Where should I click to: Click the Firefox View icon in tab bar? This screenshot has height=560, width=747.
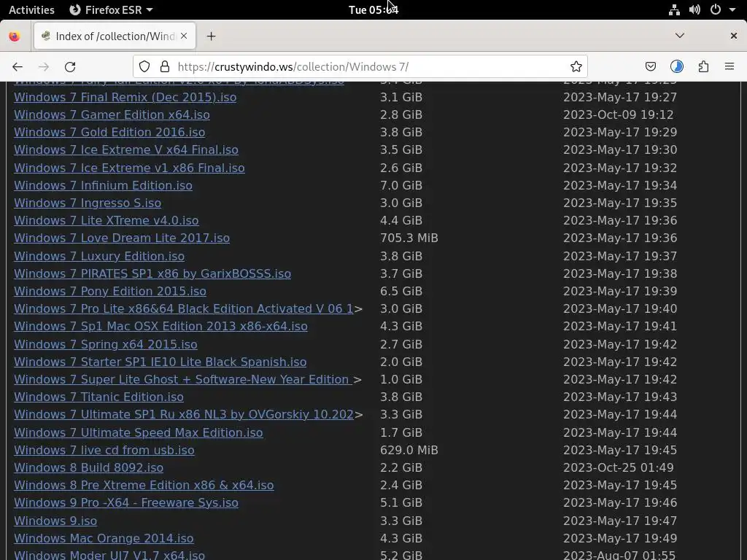pyautogui.click(x=15, y=36)
